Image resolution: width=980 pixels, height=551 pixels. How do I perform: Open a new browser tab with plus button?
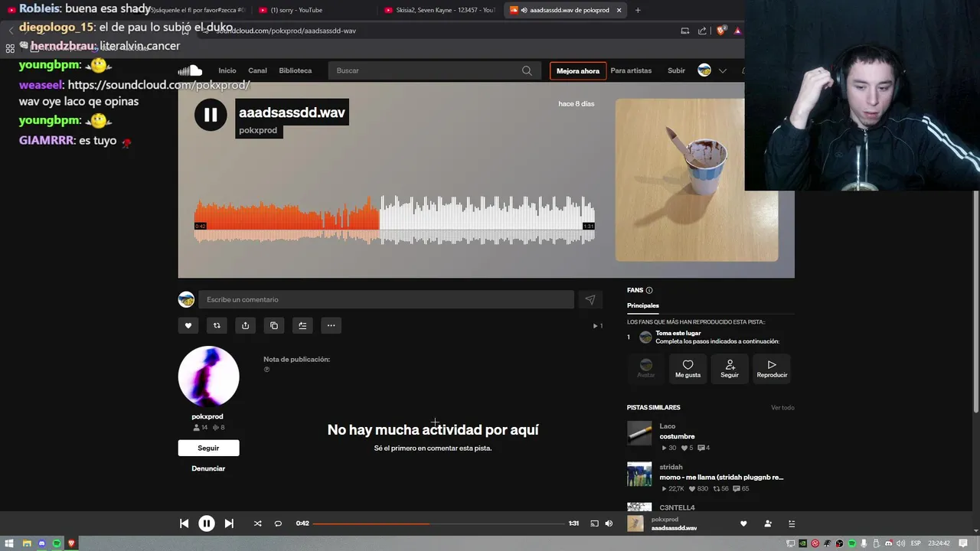click(638, 10)
